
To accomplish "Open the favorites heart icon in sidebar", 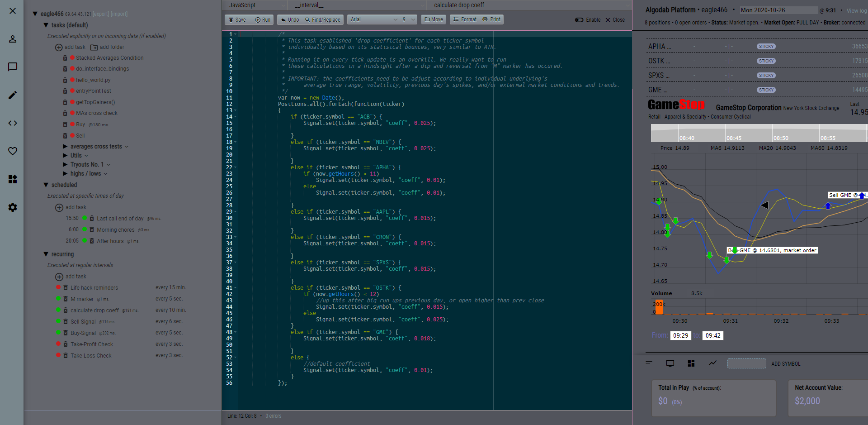I will (x=12, y=151).
